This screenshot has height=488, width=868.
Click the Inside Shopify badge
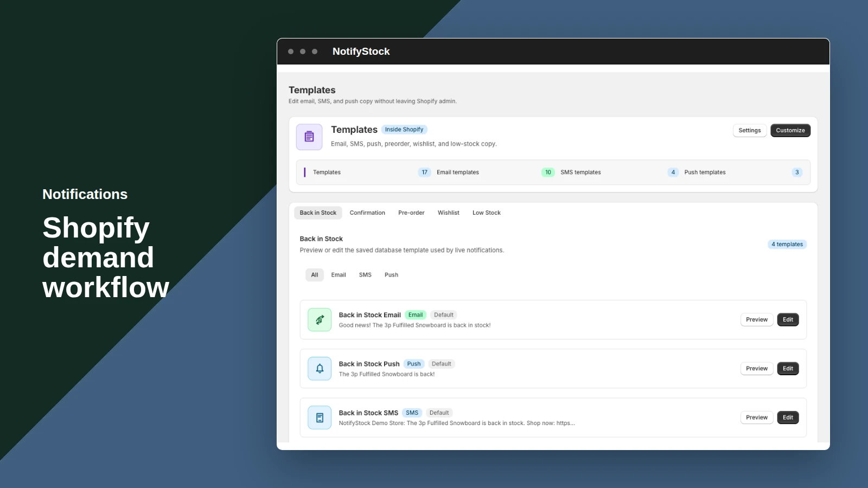[x=404, y=130]
